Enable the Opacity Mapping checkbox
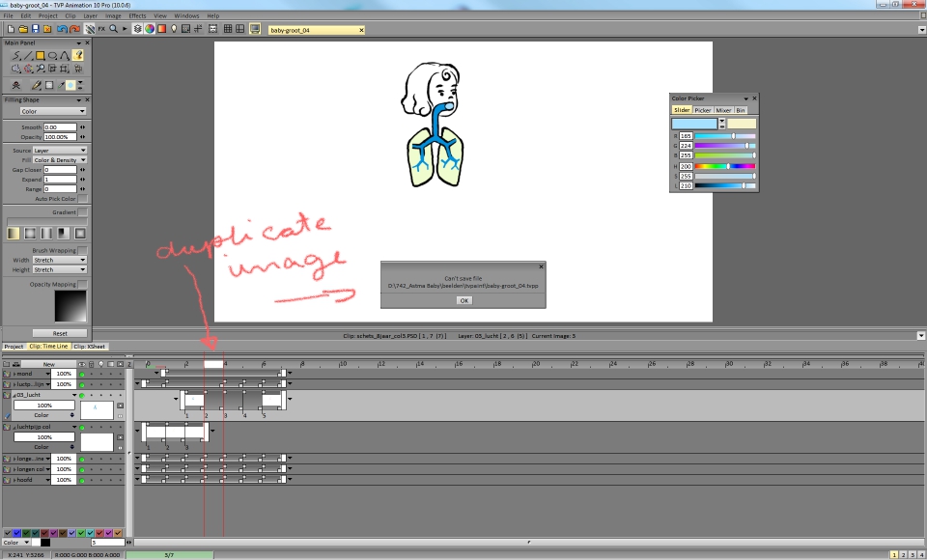Screen dimensions: 927x560 [x=83, y=285]
